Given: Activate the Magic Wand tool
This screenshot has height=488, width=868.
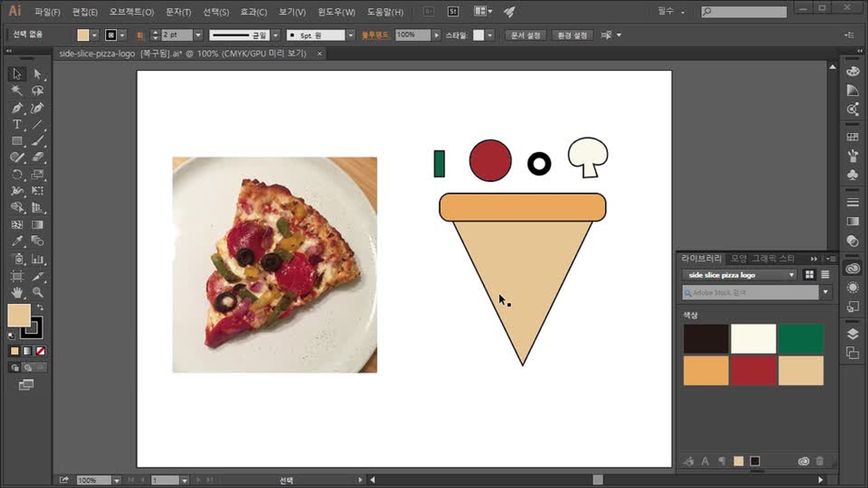Looking at the screenshot, I should [x=17, y=91].
